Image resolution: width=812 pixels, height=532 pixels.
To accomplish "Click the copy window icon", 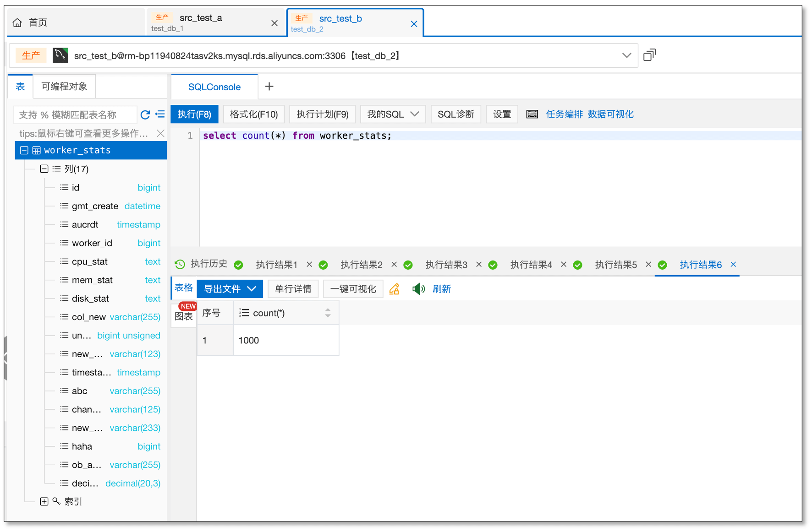I will 649,55.
